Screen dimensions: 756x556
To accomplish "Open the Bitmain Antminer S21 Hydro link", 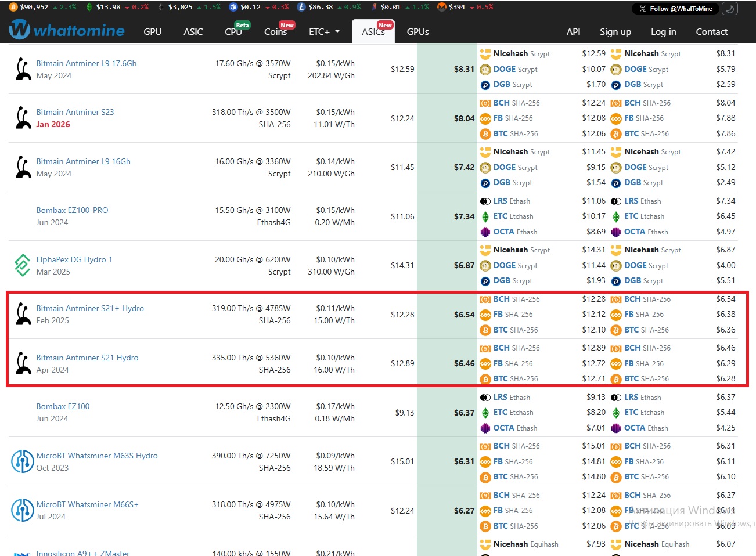I will pyautogui.click(x=88, y=358).
